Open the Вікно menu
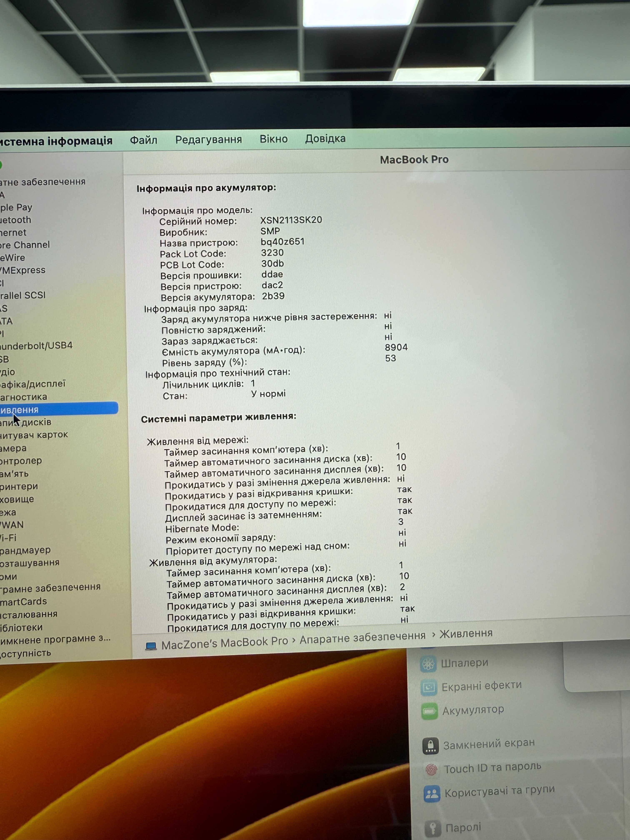Viewport: 630px width, 840px height. tap(273, 139)
